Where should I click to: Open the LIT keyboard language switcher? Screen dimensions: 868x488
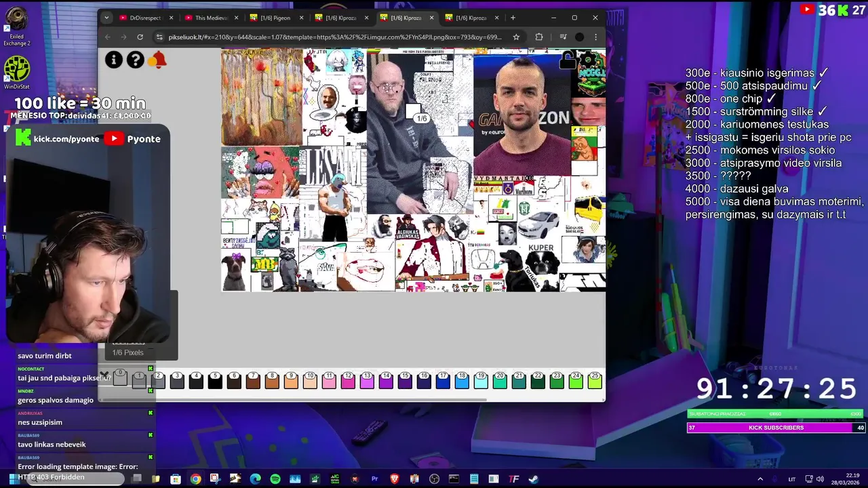791,479
